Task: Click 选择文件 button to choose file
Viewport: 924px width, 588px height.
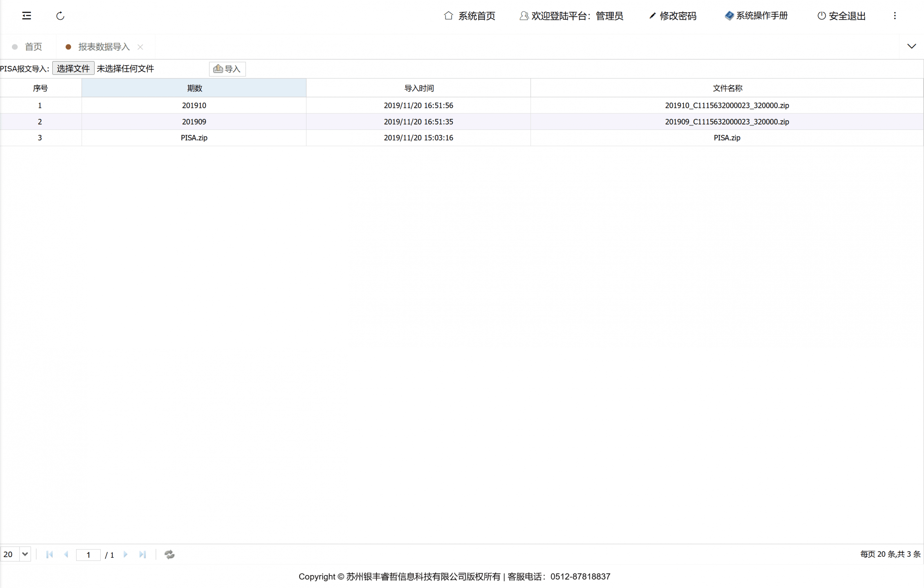Action: pos(73,69)
